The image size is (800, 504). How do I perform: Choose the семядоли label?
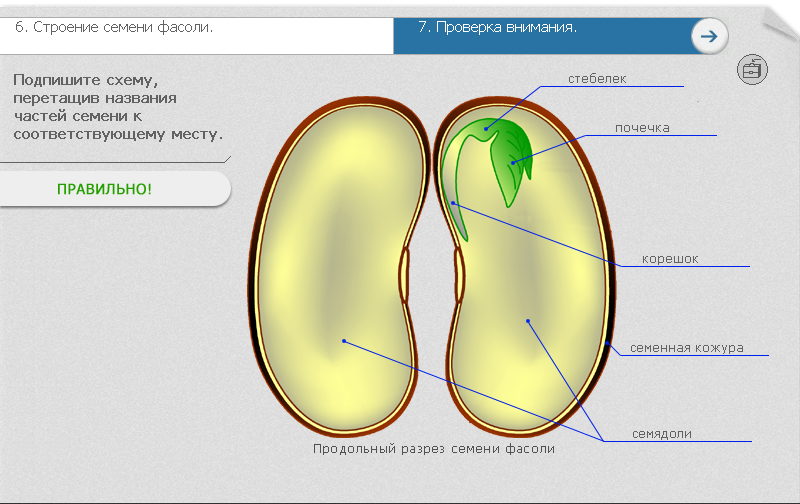pyautogui.click(x=662, y=433)
